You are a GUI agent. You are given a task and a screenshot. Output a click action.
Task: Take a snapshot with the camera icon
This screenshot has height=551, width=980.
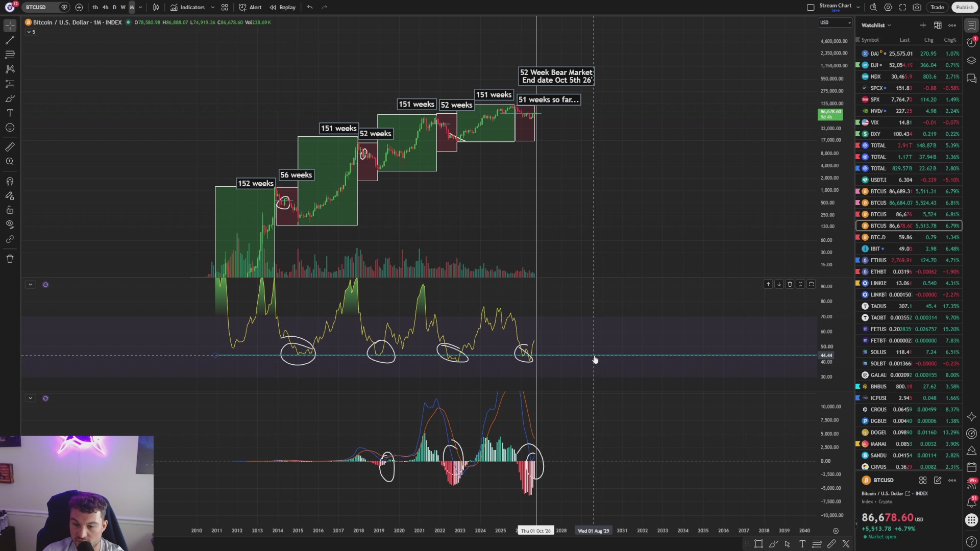click(x=917, y=7)
